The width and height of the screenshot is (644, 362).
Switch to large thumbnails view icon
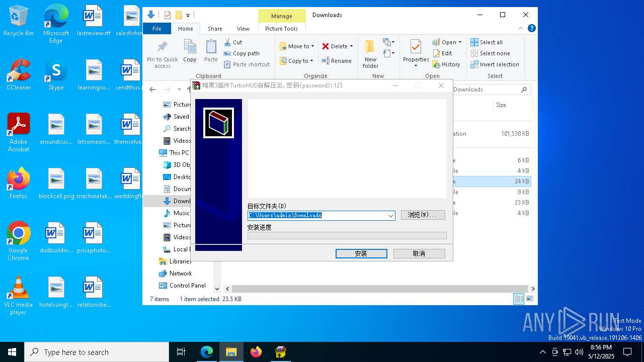click(529, 299)
